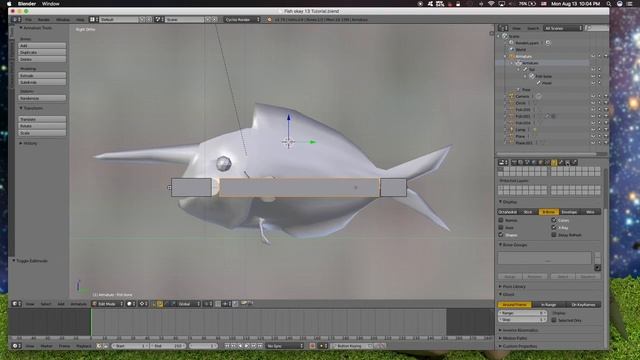Adjust the ghost Range value field
The width and height of the screenshot is (640, 360).
(x=522, y=313)
